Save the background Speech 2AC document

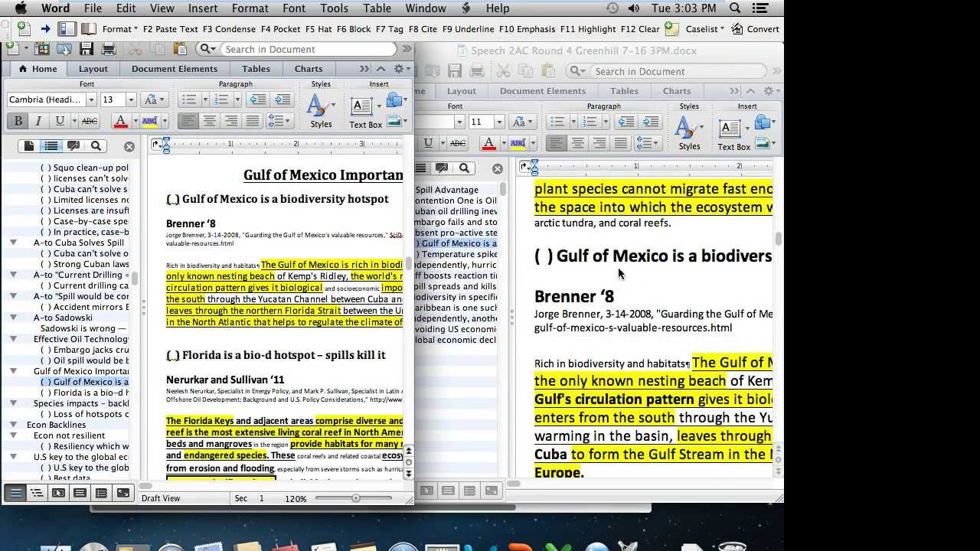tap(455, 71)
